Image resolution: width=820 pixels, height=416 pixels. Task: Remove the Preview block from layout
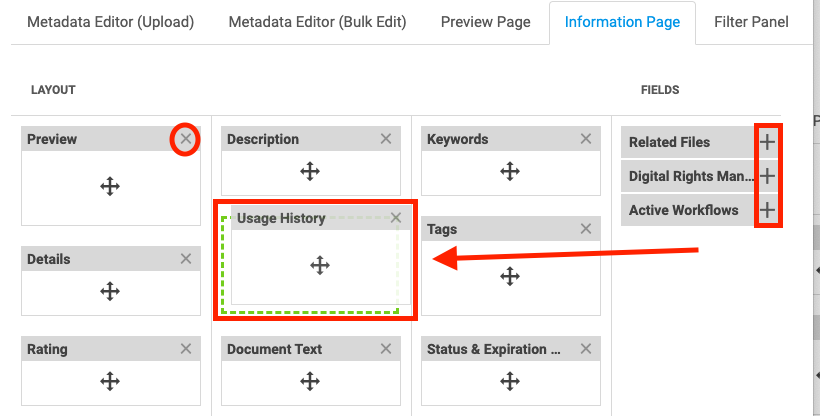(186, 139)
